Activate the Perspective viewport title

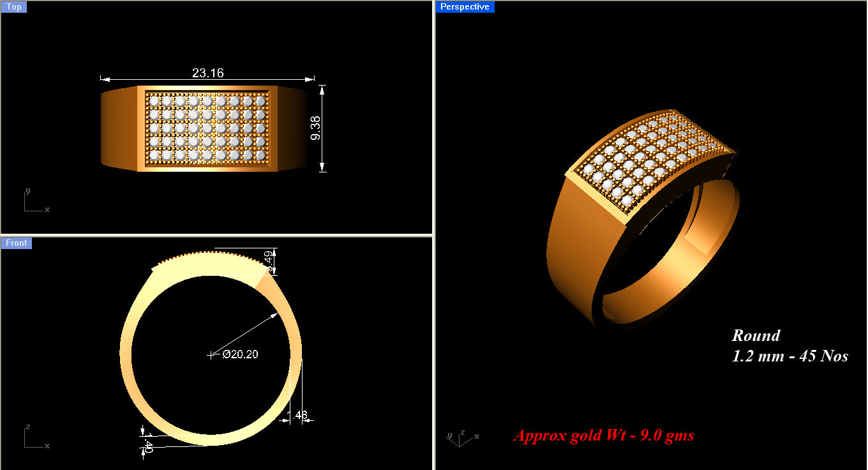pos(465,6)
